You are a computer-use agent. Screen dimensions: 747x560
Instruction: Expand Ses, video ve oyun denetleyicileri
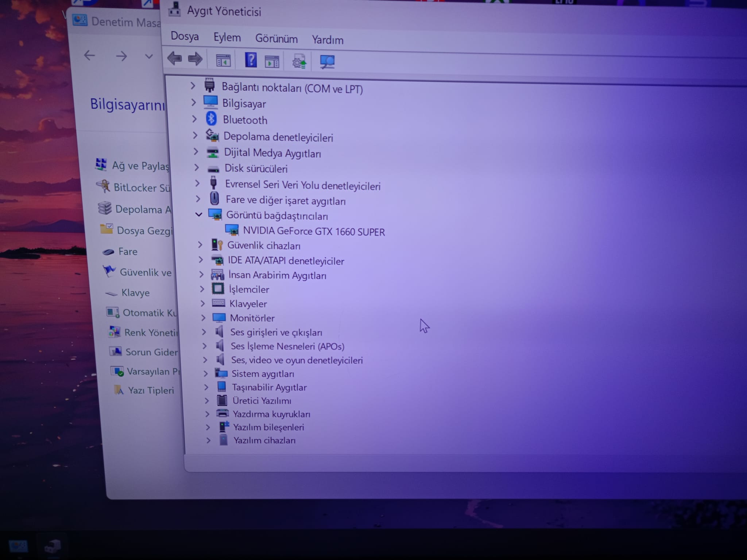(205, 360)
